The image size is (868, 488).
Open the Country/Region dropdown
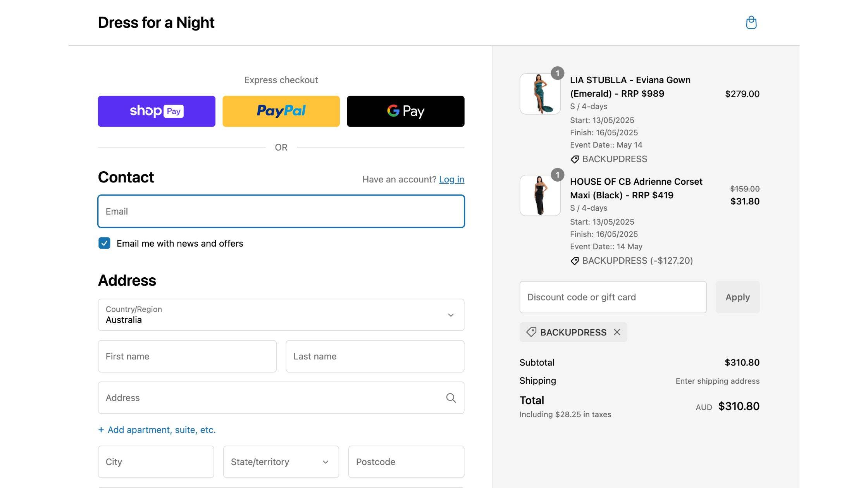click(281, 315)
